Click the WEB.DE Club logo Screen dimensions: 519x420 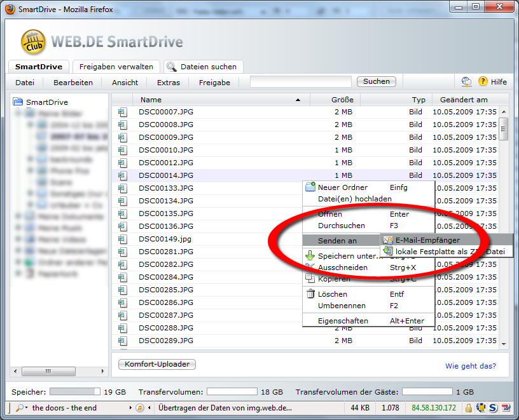(x=33, y=42)
